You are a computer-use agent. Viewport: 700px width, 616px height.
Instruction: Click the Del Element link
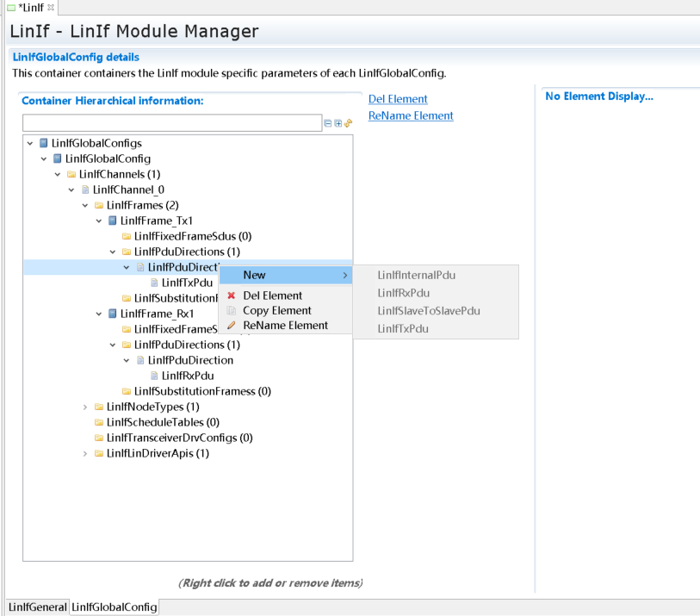click(397, 99)
